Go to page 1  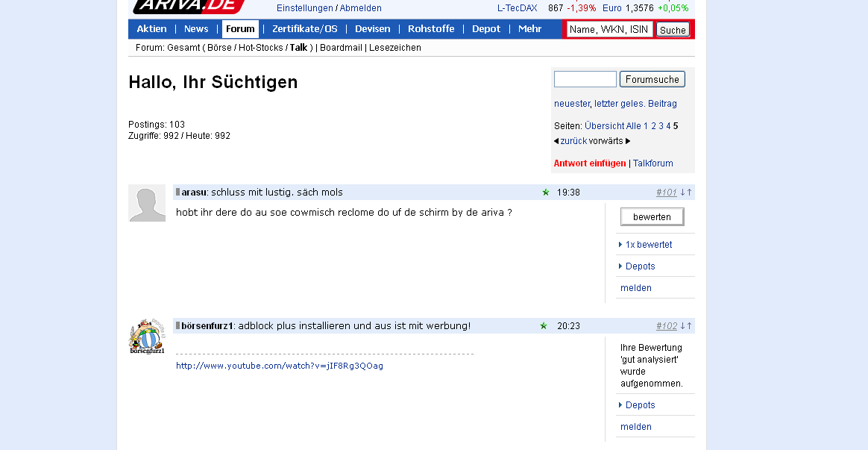646,126
